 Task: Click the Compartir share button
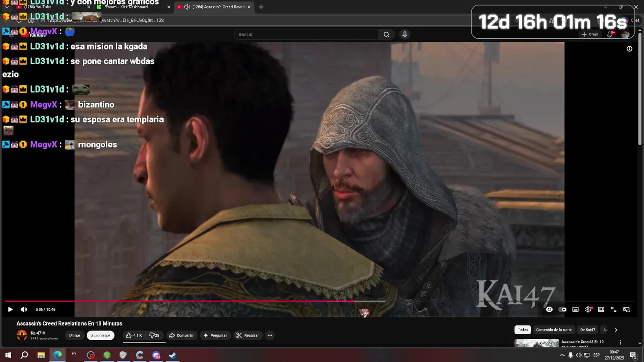(x=181, y=335)
